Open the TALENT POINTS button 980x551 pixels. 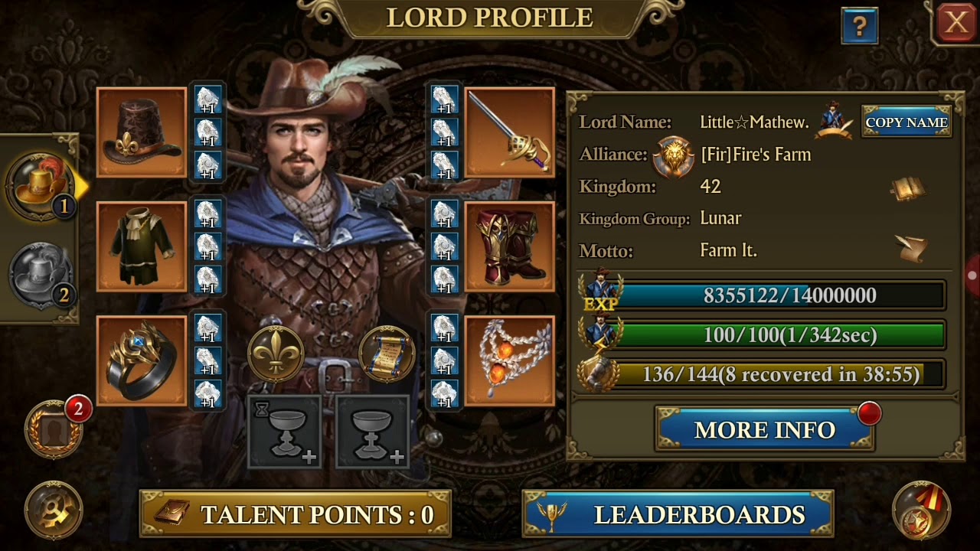coord(295,514)
